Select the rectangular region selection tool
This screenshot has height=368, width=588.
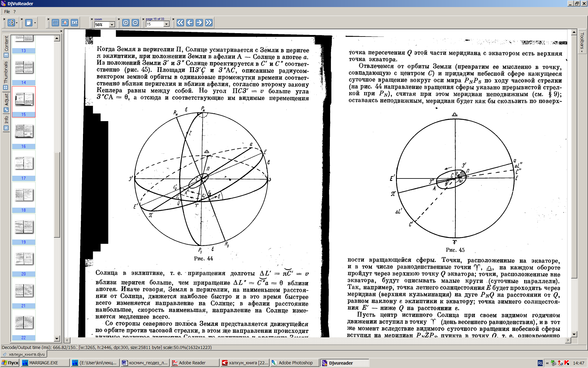pyautogui.click(x=55, y=23)
